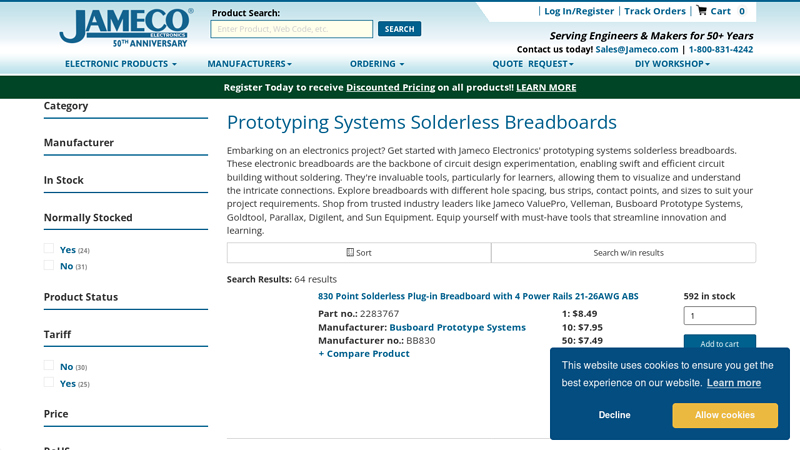Check the Normally Stocked Yes checkbox
Viewport: 800px width, 450px height.
[49, 248]
